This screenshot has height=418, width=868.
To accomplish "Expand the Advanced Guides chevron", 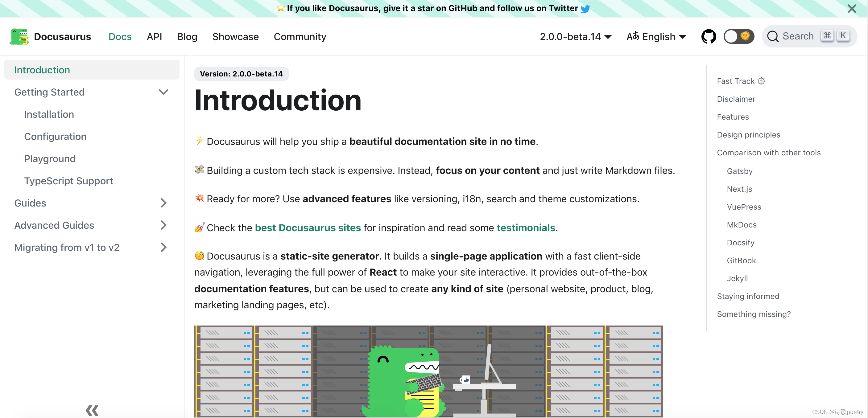I will click(x=163, y=225).
